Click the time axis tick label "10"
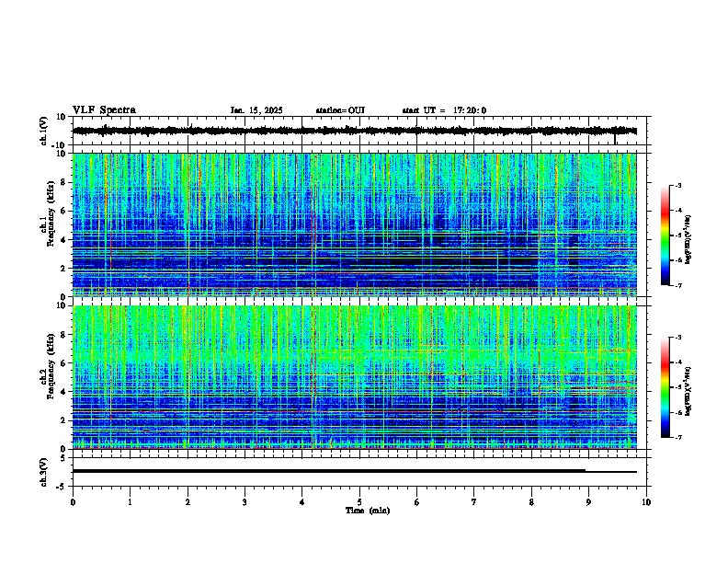The image size is (728, 563). tap(646, 502)
